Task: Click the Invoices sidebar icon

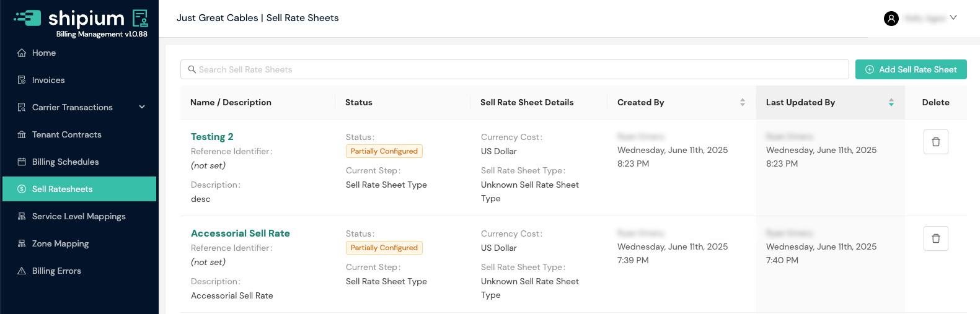Action: click(x=22, y=81)
